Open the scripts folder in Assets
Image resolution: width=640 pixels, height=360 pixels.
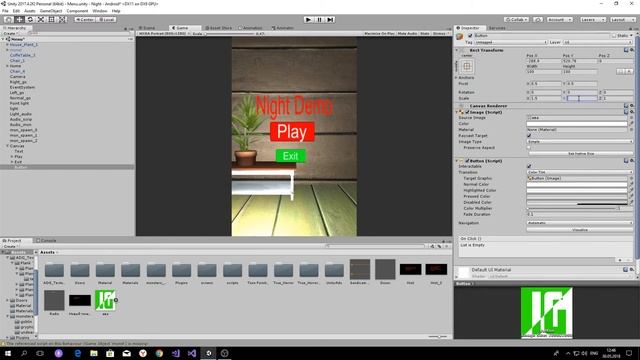click(x=233, y=272)
